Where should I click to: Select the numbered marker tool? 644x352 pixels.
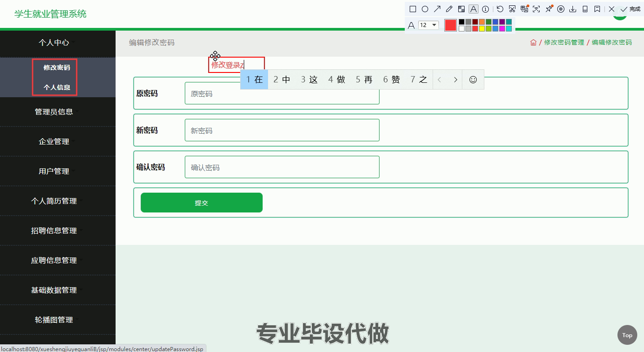point(486,9)
